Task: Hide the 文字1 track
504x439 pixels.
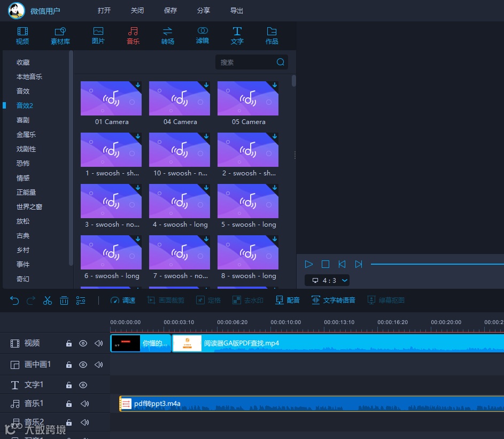Action: click(x=83, y=385)
